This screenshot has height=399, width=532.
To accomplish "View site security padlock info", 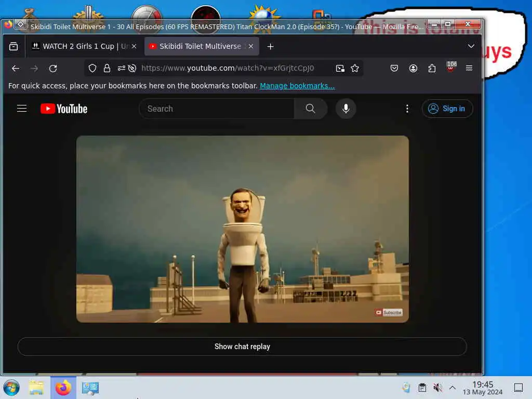I will (107, 68).
